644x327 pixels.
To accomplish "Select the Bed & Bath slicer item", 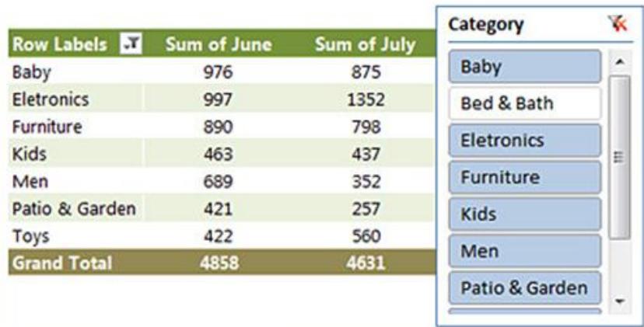I will (x=525, y=103).
